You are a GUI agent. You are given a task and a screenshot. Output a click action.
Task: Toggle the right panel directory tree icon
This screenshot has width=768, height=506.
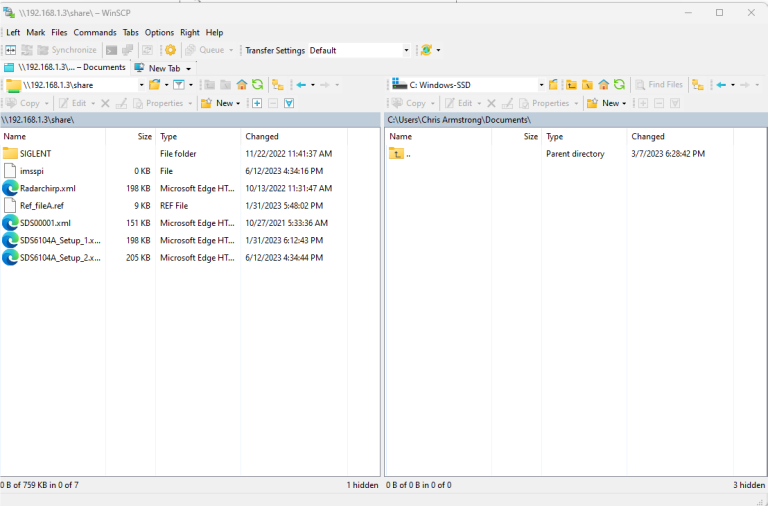(x=697, y=85)
